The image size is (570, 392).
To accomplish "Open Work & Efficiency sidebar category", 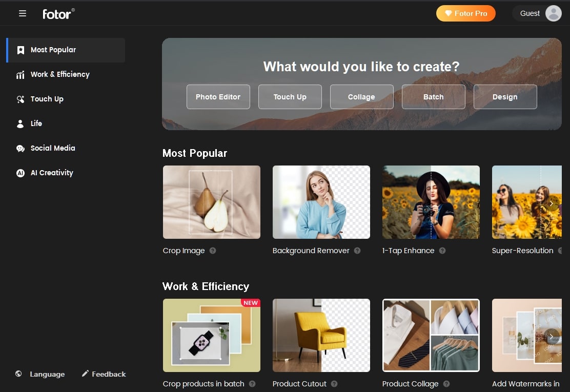I will tap(66, 74).
